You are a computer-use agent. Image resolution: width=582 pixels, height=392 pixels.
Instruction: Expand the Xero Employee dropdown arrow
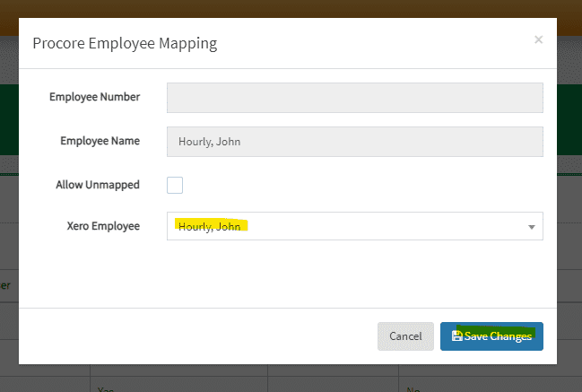tap(531, 227)
